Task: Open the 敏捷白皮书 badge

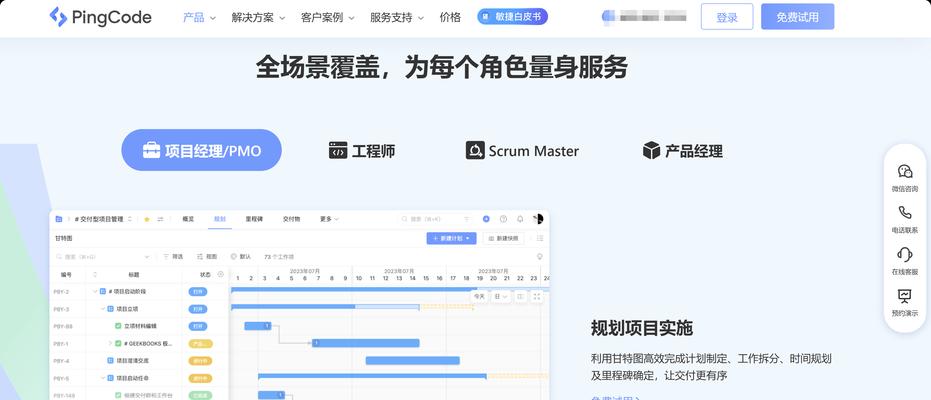Action: [x=512, y=17]
